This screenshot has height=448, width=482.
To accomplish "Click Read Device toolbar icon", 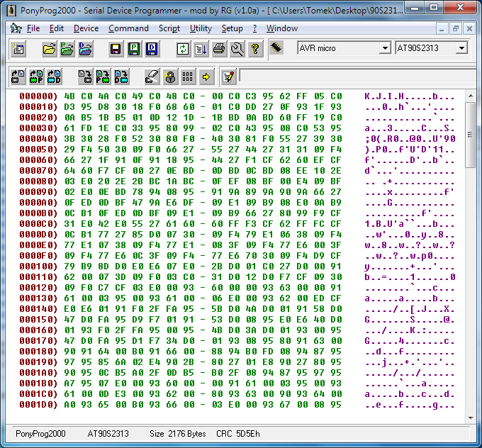I will pos(18,77).
